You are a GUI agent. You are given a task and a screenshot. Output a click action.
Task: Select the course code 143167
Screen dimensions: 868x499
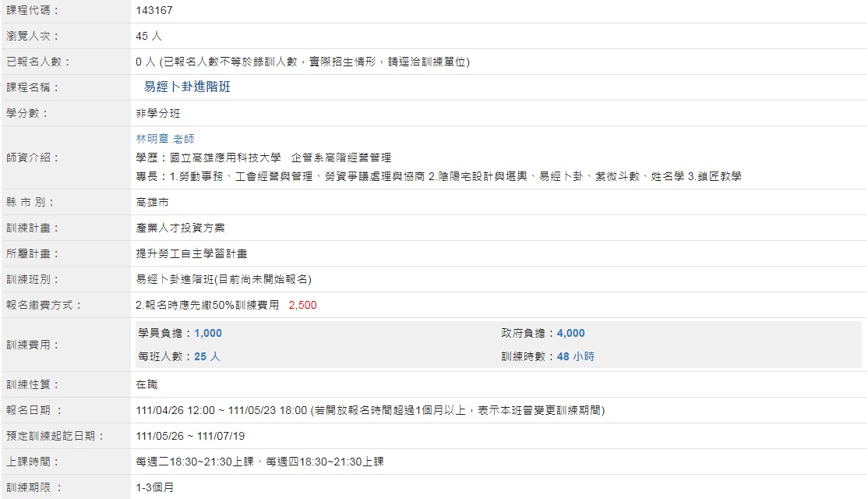[154, 11]
